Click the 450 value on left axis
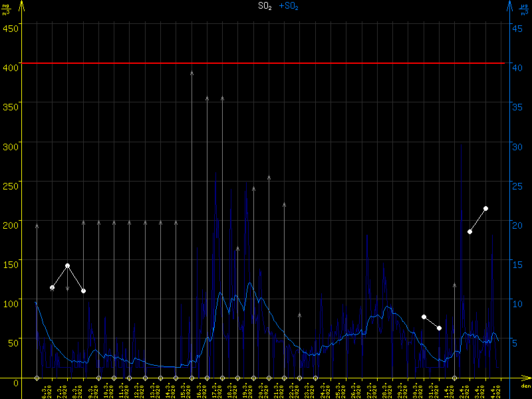The height and width of the screenshot is (399, 532). [x=10, y=27]
